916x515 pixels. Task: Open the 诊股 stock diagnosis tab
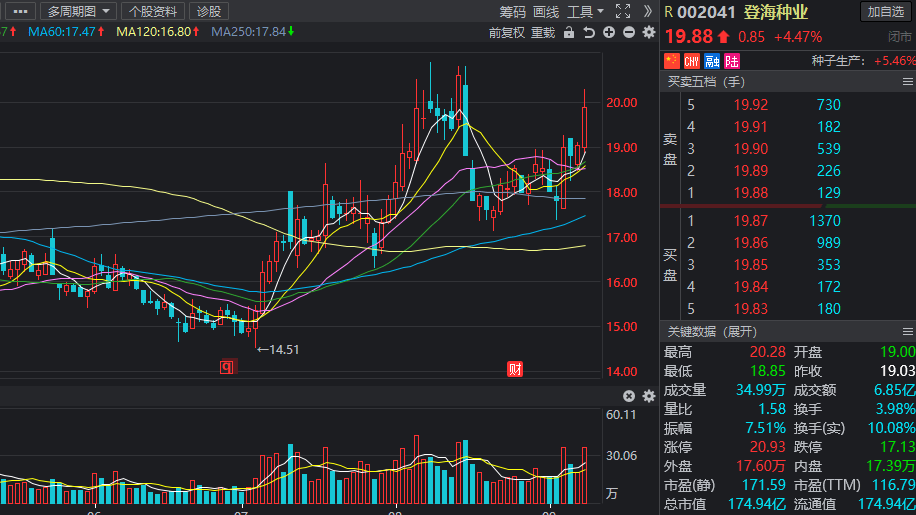[x=208, y=11]
